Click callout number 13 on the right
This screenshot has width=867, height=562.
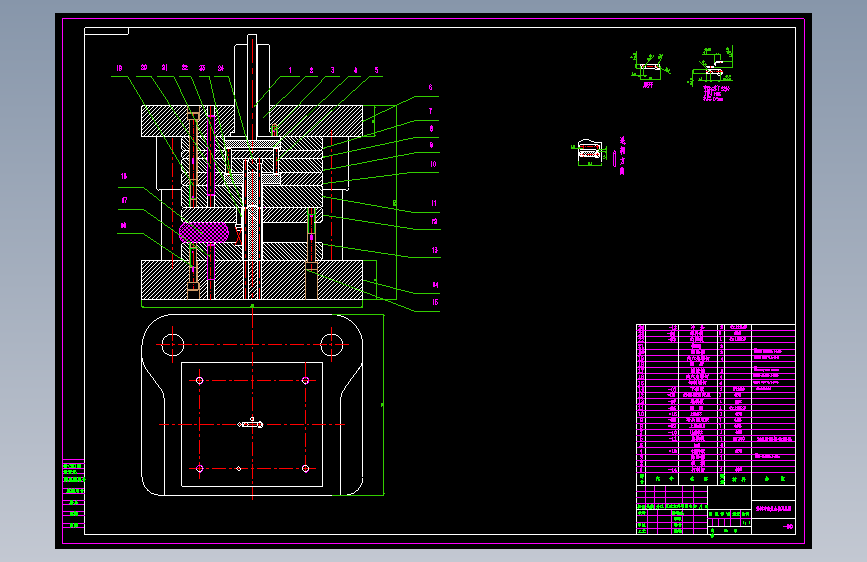[x=435, y=250]
